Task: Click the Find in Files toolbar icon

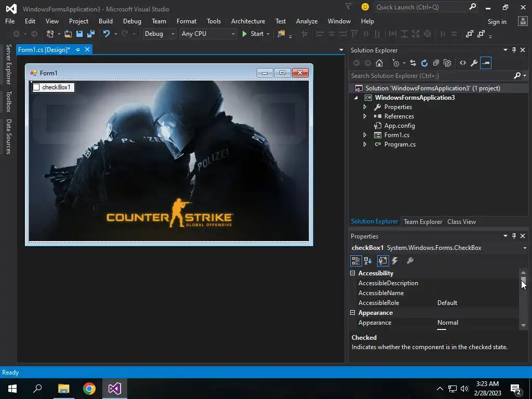Action: point(281,34)
